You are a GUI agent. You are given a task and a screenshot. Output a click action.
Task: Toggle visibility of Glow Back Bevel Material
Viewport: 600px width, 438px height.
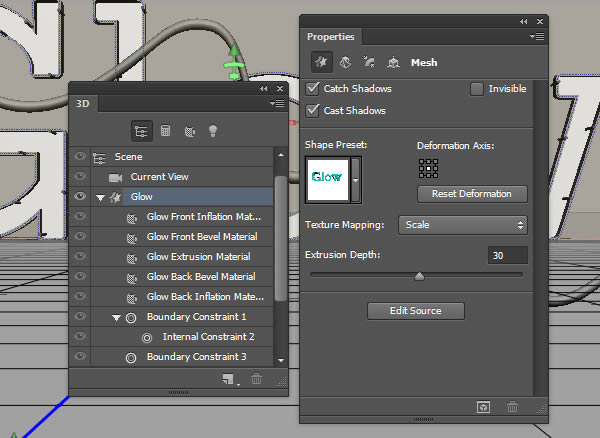80,276
